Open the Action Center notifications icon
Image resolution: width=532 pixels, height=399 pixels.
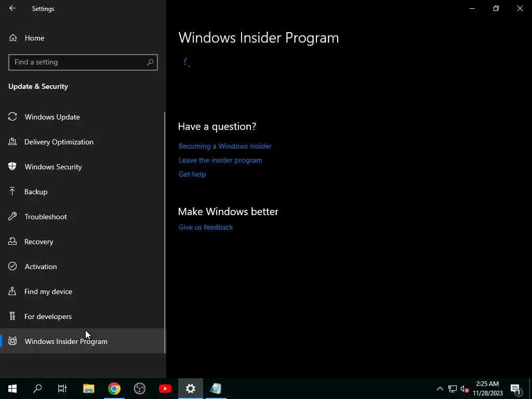coord(515,389)
